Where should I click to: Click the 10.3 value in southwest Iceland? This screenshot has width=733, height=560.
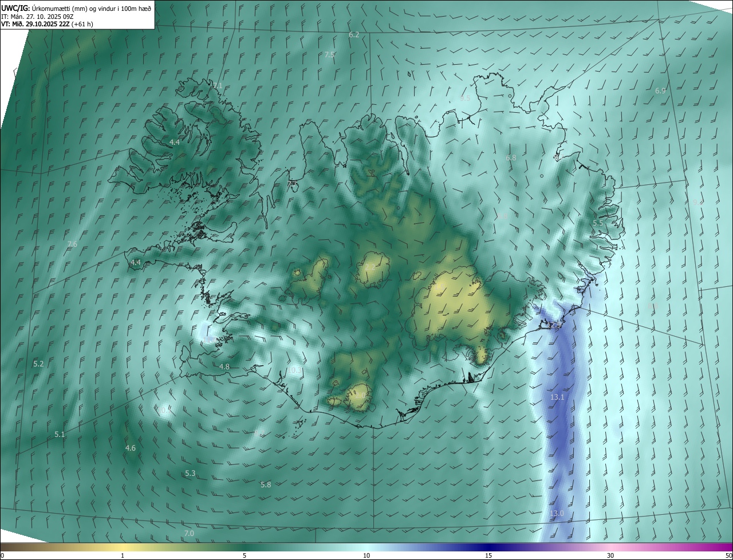[295, 371]
